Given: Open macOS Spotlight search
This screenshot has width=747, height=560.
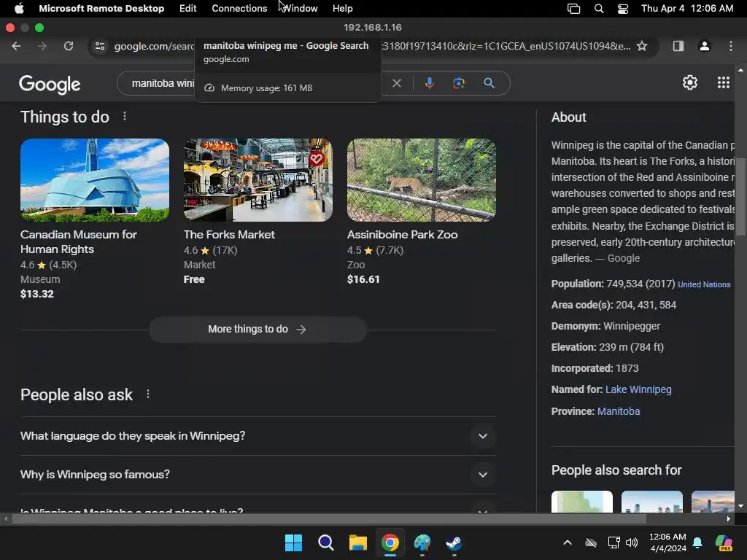Looking at the screenshot, I should coord(599,9).
